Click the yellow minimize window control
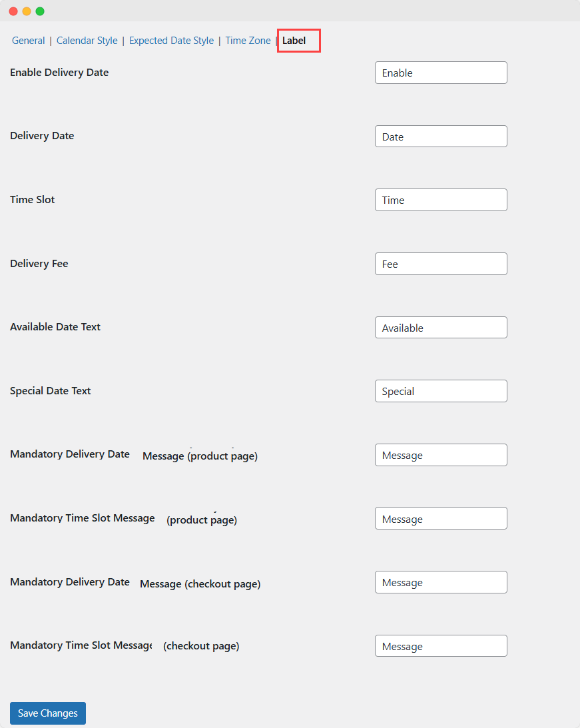 point(26,11)
